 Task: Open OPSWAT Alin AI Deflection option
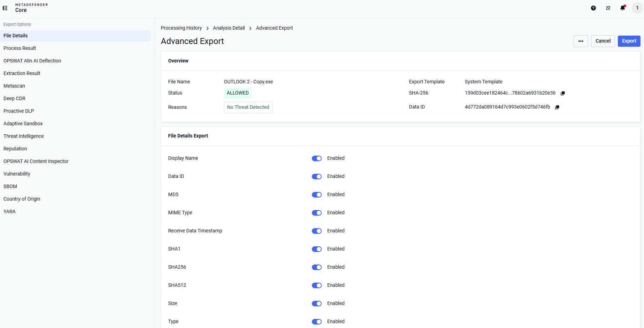coord(75,61)
